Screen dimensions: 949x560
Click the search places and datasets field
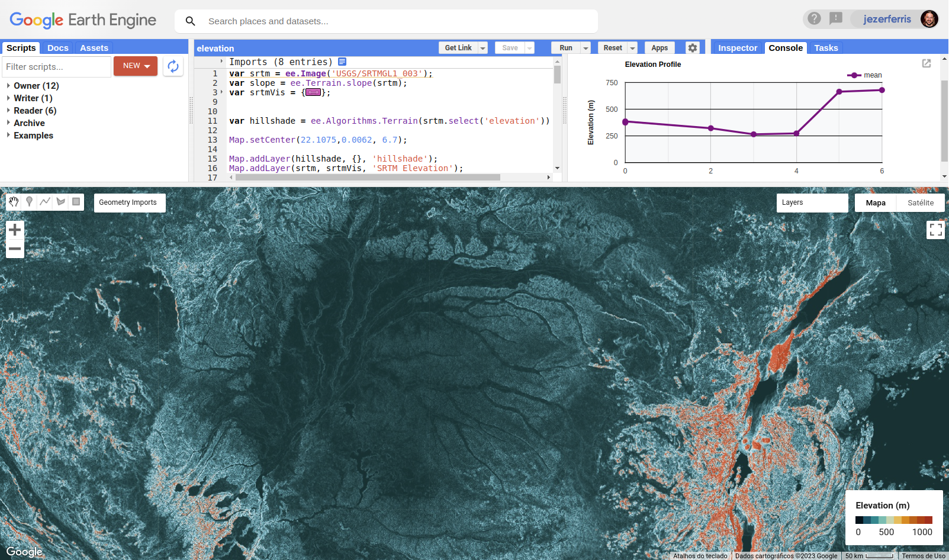[x=397, y=21]
